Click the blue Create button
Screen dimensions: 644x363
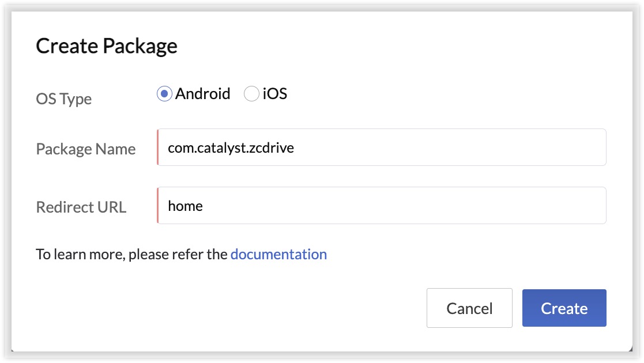(x=564, y=308)
